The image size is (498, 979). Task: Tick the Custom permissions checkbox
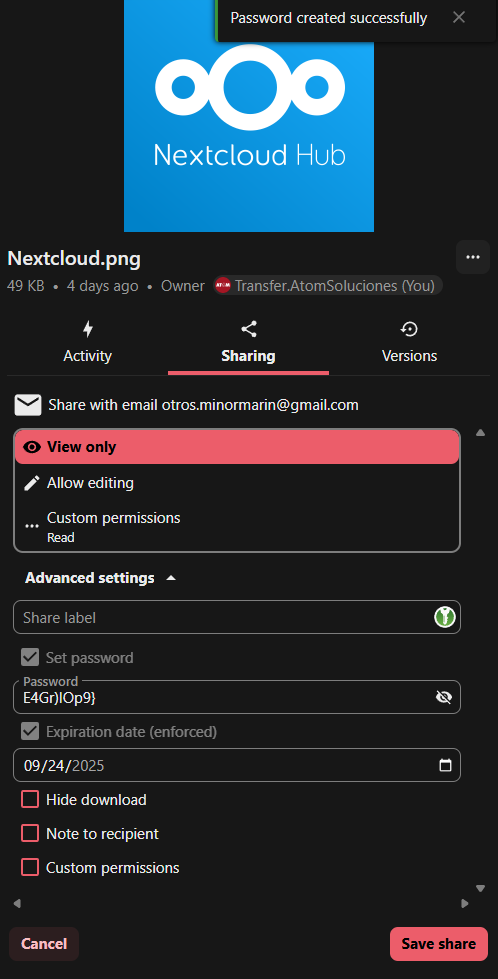click(30, 867)
